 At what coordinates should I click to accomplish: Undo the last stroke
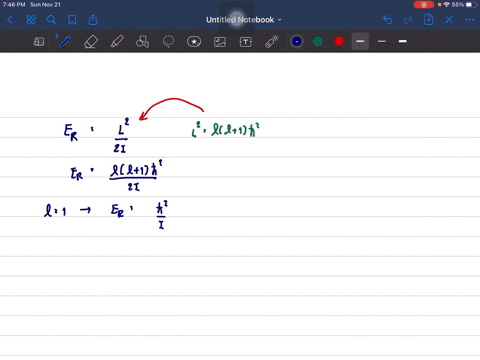[387, 20]
